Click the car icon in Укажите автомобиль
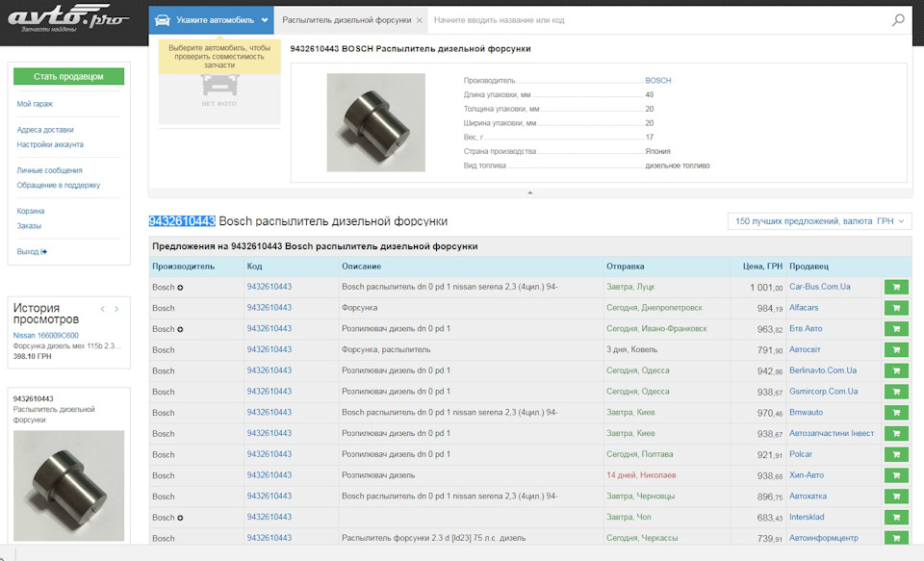Screen dimensions: 924x561 [163, 20]
